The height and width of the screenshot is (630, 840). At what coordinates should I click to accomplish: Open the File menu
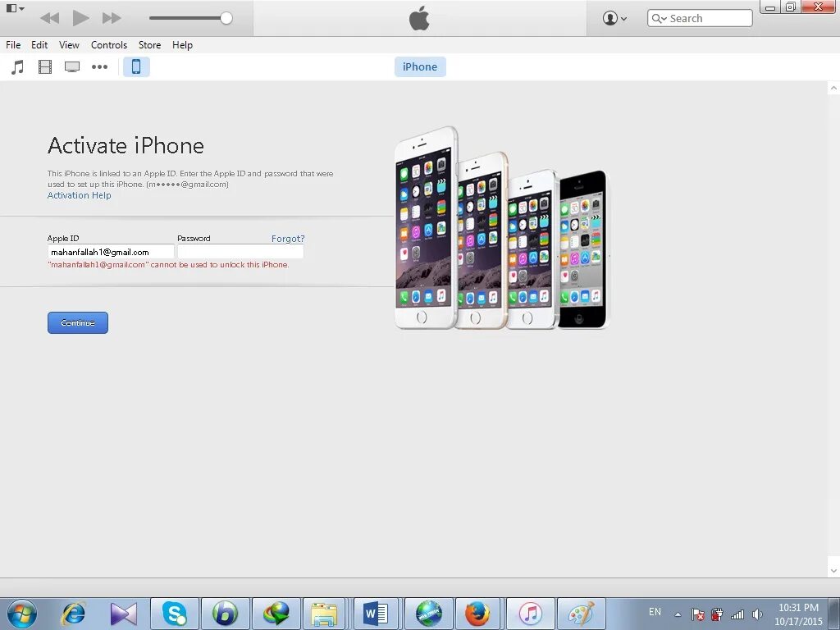point(13,45)
